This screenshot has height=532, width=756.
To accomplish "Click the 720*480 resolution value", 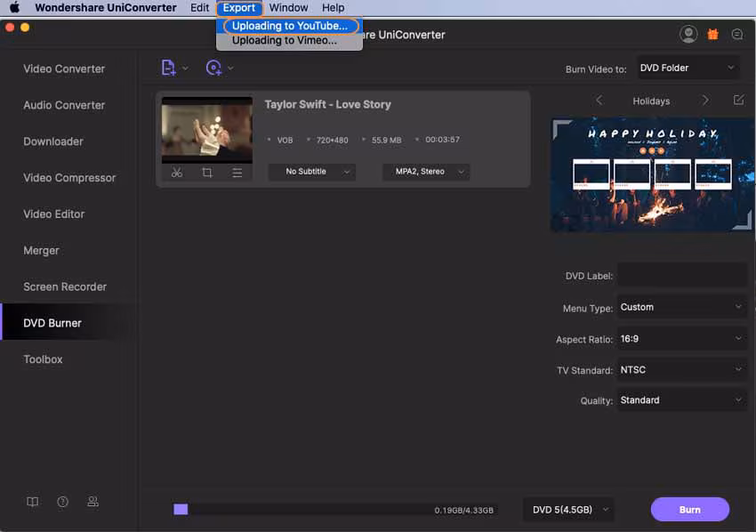I will [333, 140].
